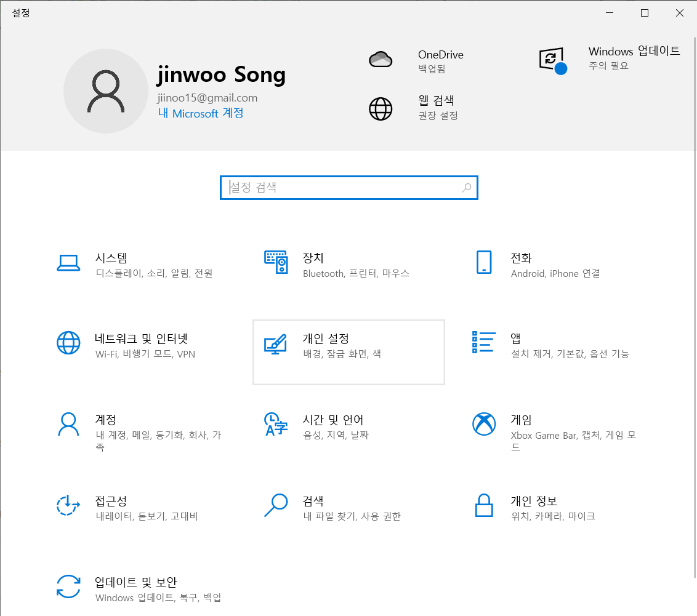
Task: Select Windows 업데이트, 복구, 백업 description
Action: click(x=158, y=598)
